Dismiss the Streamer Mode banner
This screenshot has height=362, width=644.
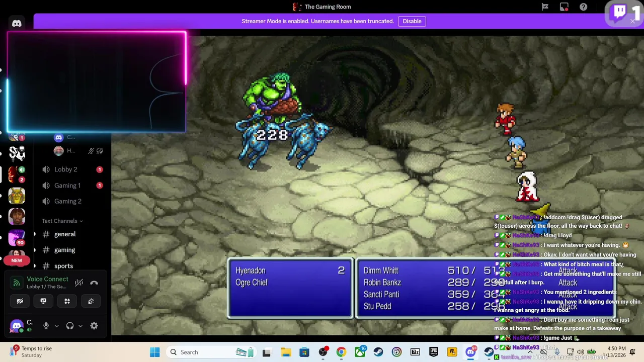click(x=632, y=21)
